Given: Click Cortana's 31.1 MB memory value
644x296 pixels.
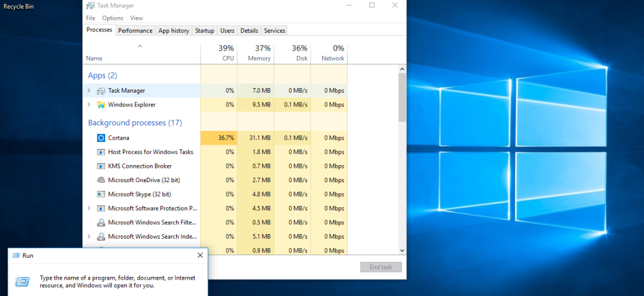Looking at the screenshot, I should coord(260,138).
